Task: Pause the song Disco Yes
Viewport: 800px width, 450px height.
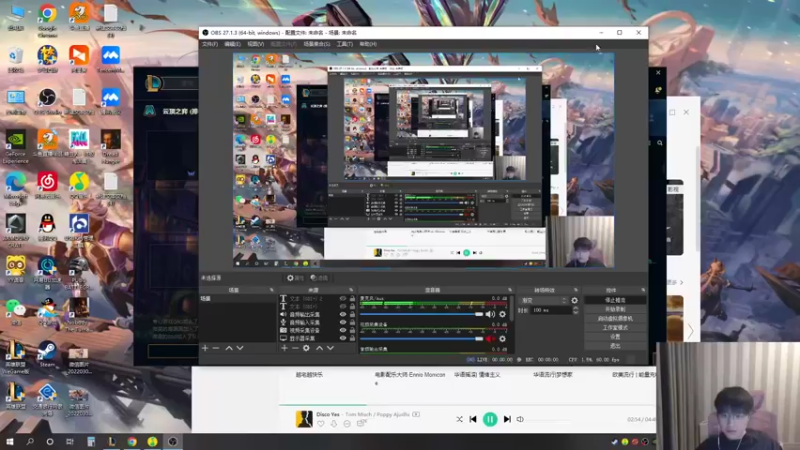Action: coord(490,419)
